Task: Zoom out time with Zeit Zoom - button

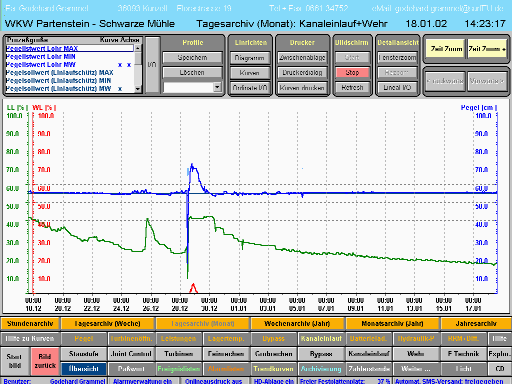Action: [x=446, y=49]
